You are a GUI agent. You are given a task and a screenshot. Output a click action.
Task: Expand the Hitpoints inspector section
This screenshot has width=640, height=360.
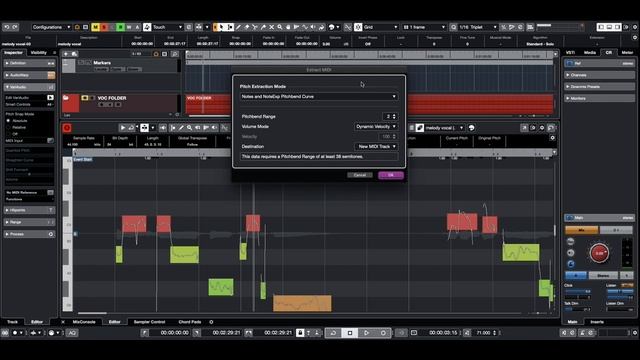[x=29, y=210]
